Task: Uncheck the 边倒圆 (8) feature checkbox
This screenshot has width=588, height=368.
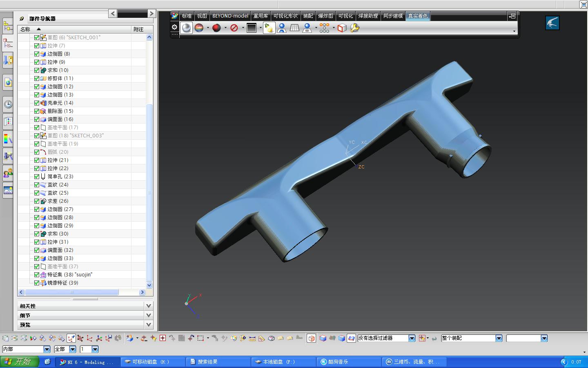Action: [x=37, y=54]
